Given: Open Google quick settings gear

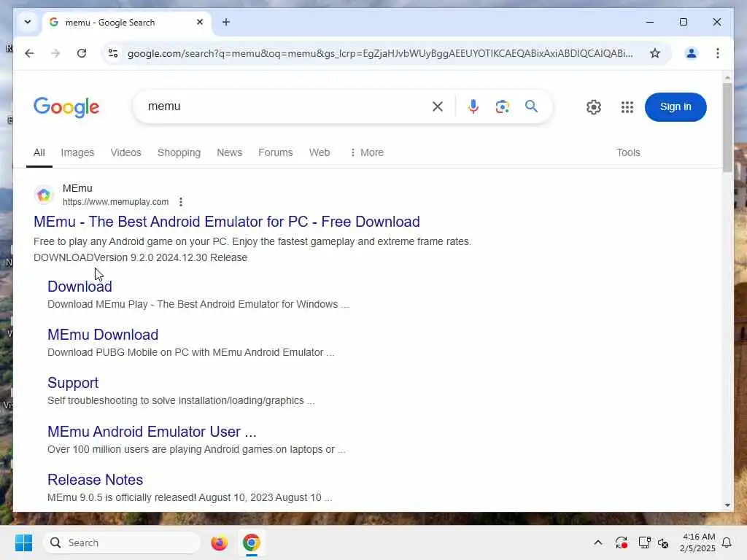Looking at the screenshot, I should (x=594, y=106).
